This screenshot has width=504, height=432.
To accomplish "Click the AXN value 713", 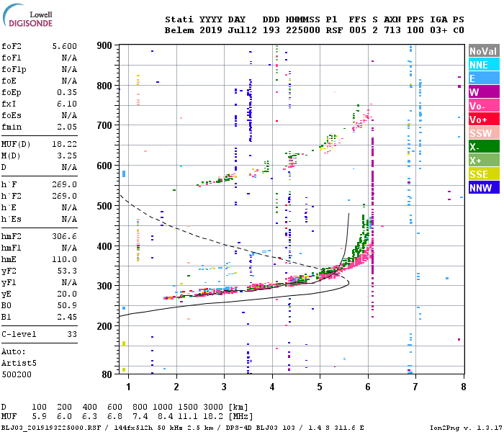I will pos(392,30).
